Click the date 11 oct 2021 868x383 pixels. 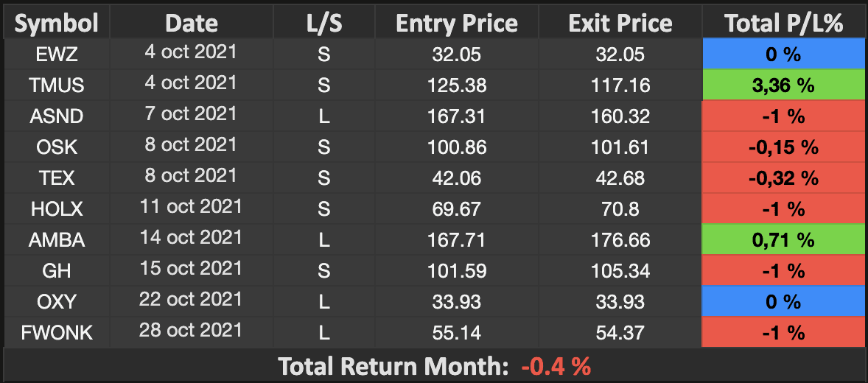(190, 207)
